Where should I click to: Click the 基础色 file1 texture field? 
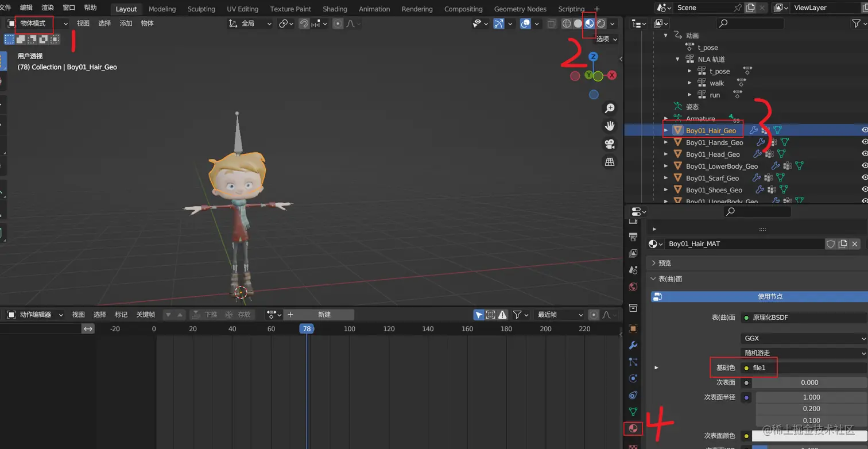[x=804, y=368]
